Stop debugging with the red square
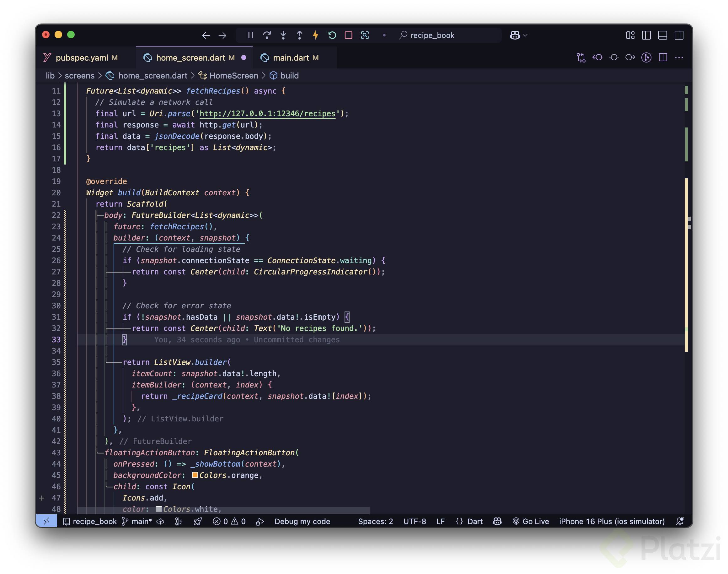 pyautogui.click(x=348, y=35)
